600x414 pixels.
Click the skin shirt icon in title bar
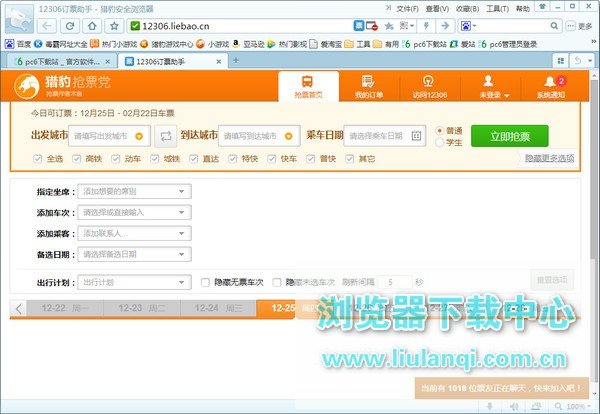pyautogui.click(x=542, y=7)
